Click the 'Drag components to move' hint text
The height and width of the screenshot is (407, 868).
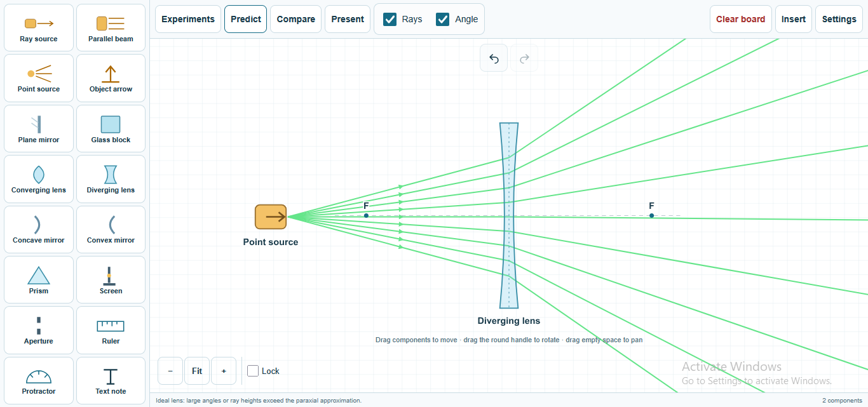pos(509,340)
